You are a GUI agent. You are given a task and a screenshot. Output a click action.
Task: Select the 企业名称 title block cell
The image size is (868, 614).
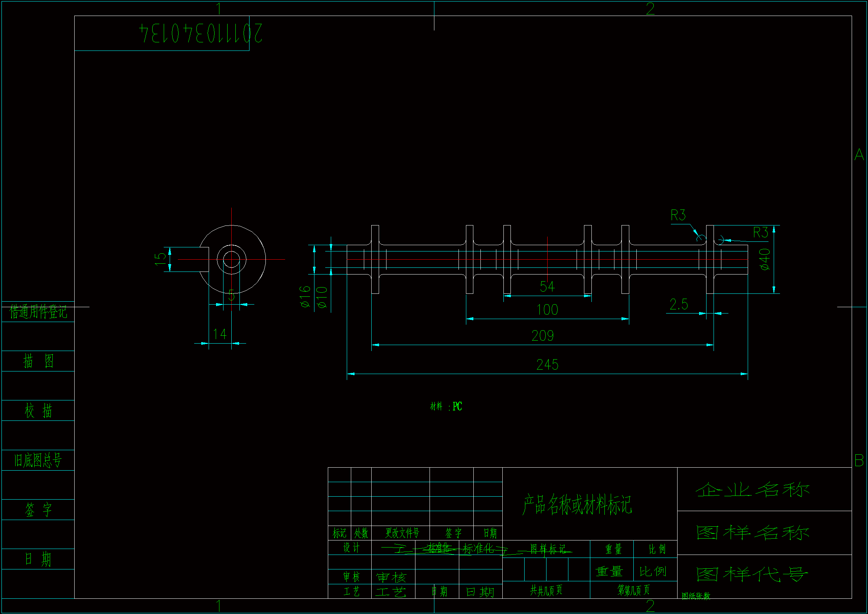click(x=752, y=490)
